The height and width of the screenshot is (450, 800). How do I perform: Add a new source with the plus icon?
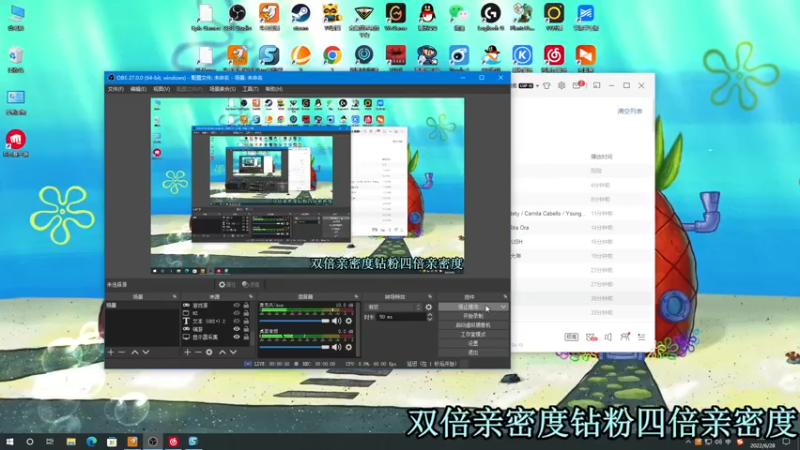coord(187,352)
